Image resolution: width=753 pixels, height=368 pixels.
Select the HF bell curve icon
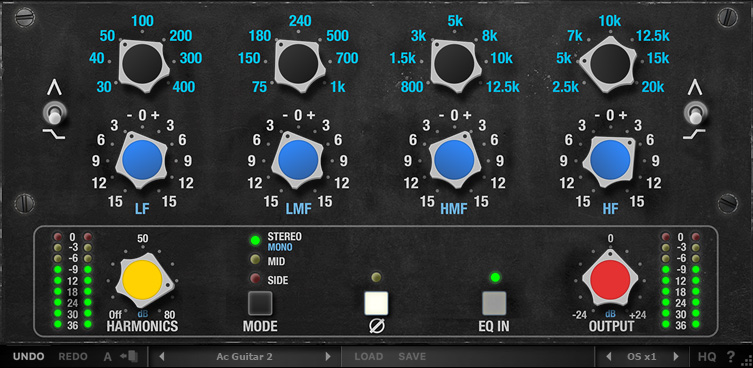695,88
